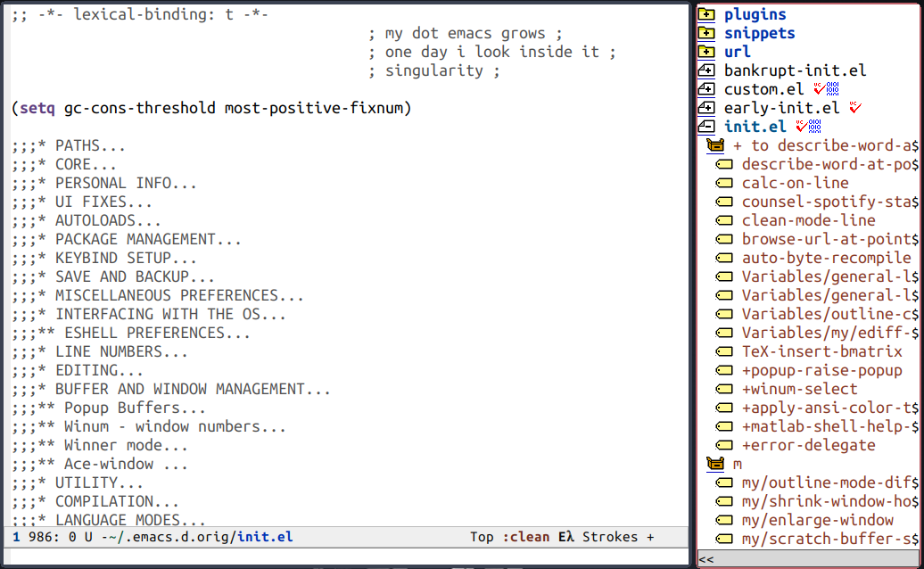Screen dimensions: 924x569
Task: Click the tag icon beside calc-on-line
Action: tap(724, 183)
